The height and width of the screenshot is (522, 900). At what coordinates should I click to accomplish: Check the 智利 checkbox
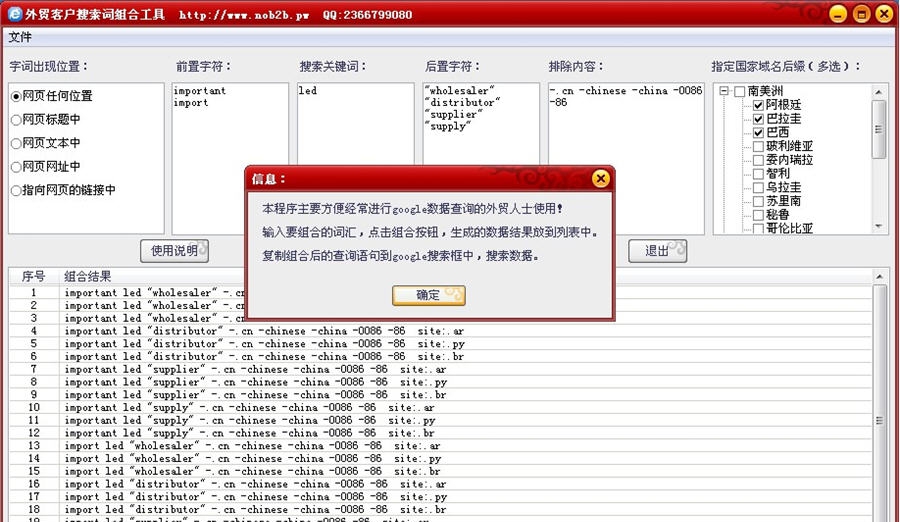point(758,174)
